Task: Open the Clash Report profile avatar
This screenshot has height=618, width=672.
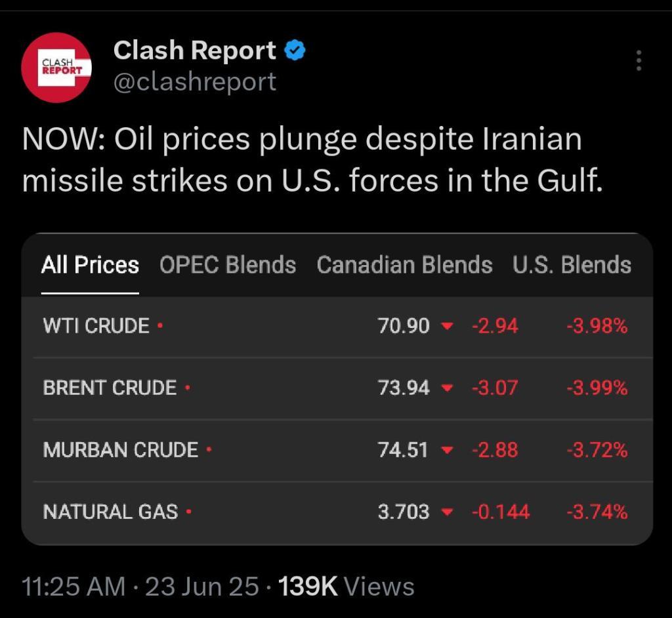Action: tap(56, 68)
